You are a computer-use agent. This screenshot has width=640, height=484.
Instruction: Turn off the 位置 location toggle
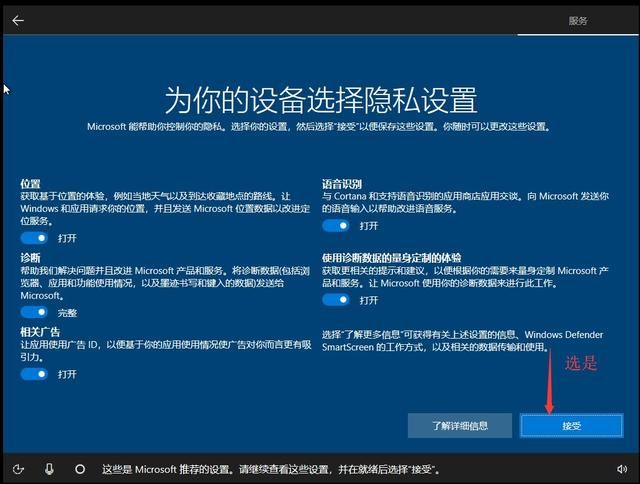coord(34,238)
